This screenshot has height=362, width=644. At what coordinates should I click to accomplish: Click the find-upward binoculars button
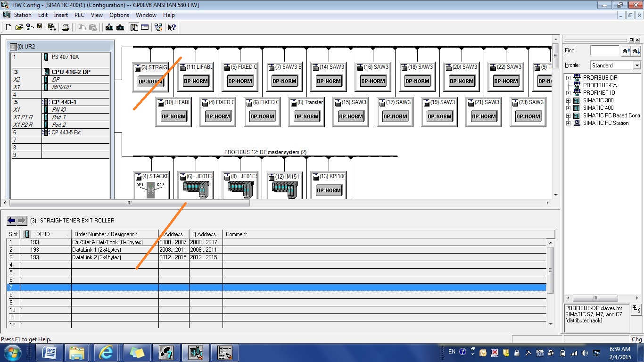pyautogui.click(x=627, y=50)
